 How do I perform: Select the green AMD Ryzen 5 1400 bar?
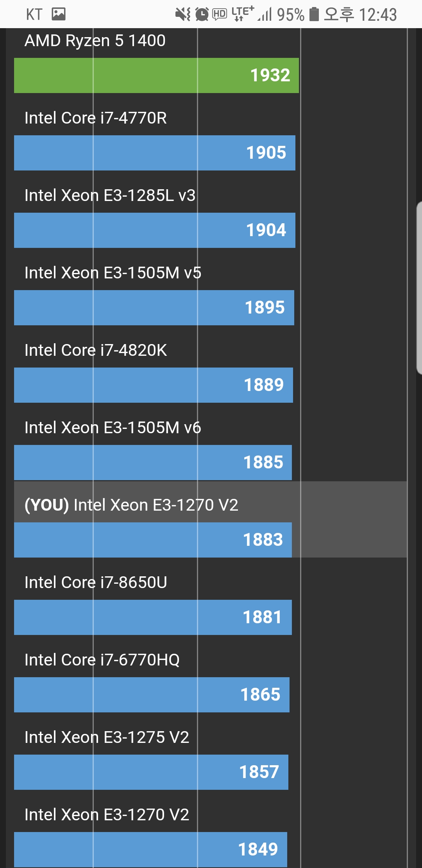point(156,75)
